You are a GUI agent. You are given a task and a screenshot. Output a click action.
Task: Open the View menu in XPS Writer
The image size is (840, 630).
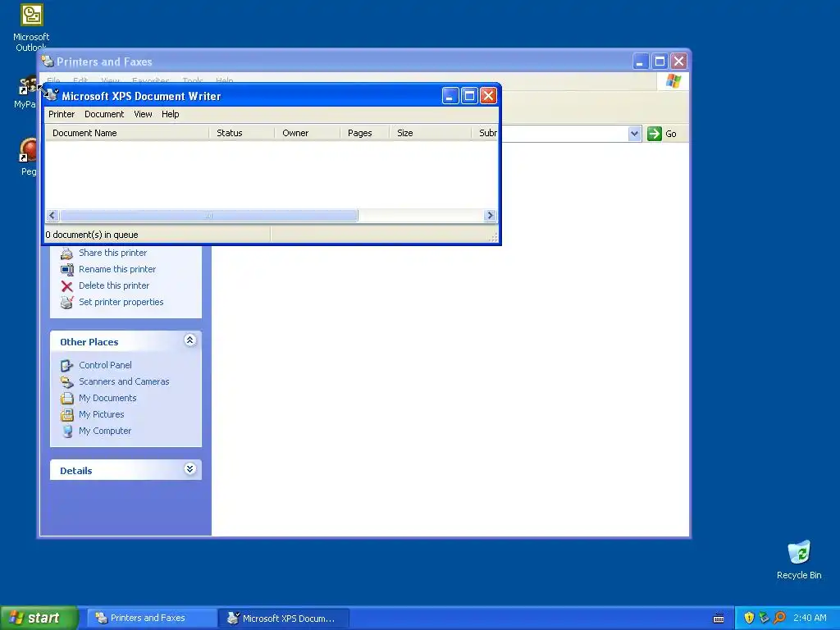pyautogui.click(x=143, y=114)
